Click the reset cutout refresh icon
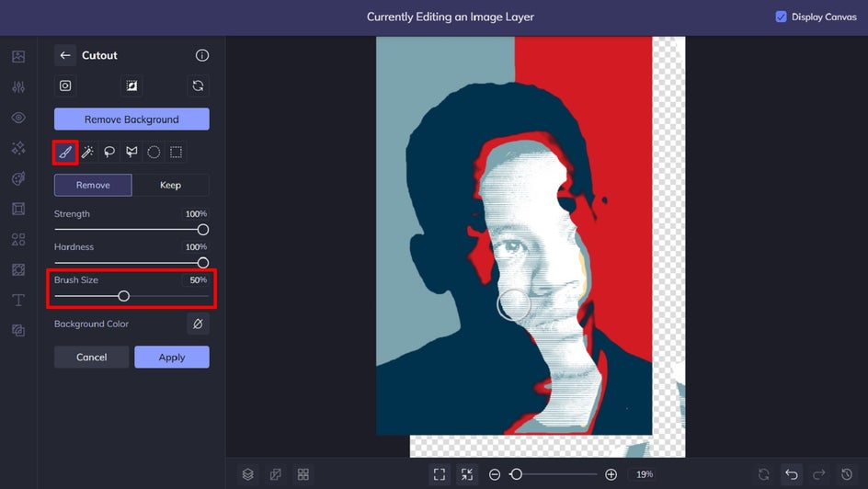The width and height of the screenshot is (868, 489). (x=199, y=85)
